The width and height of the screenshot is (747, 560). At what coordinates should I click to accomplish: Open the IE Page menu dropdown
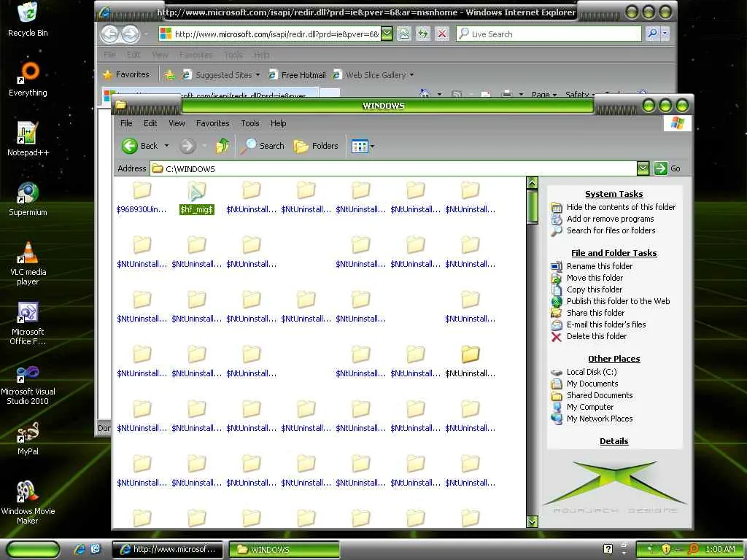tap(543, 94)
